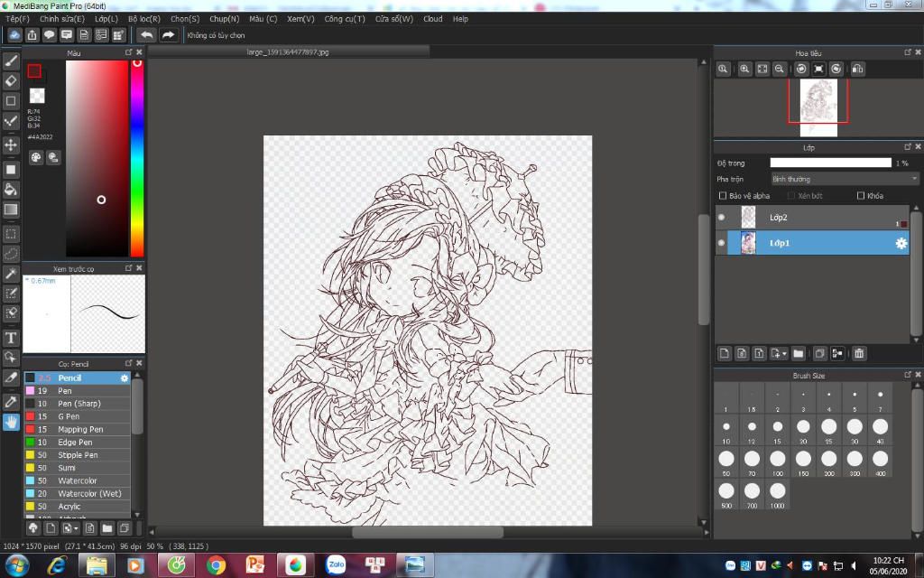Viewport: 924px width, 578px height.
Task: Click the transparent color swatch
Action: [x=37, y=96]
